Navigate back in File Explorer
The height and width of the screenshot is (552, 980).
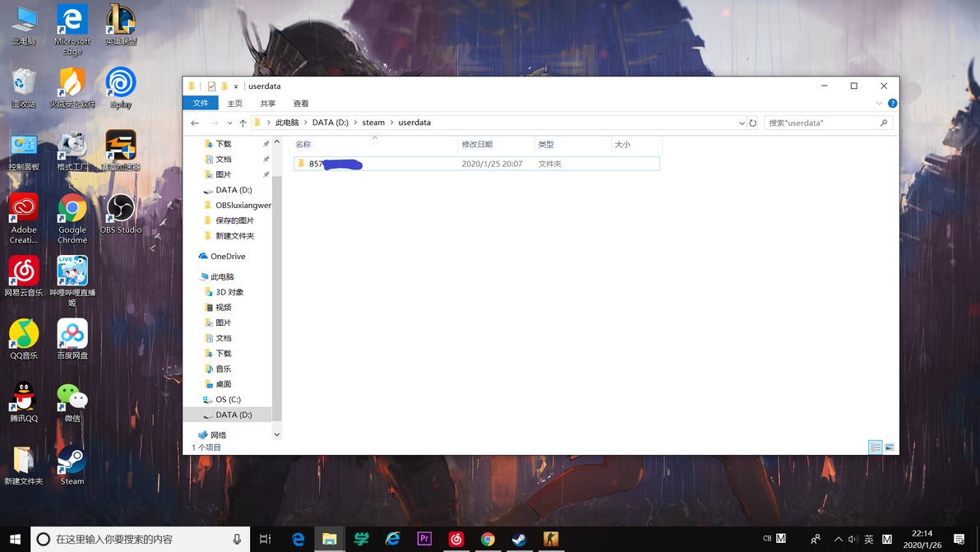195,123
